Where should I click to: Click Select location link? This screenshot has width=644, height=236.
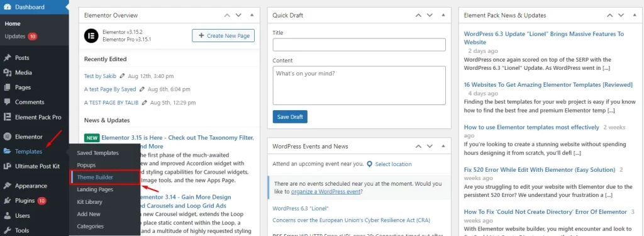tap(393, 164)
